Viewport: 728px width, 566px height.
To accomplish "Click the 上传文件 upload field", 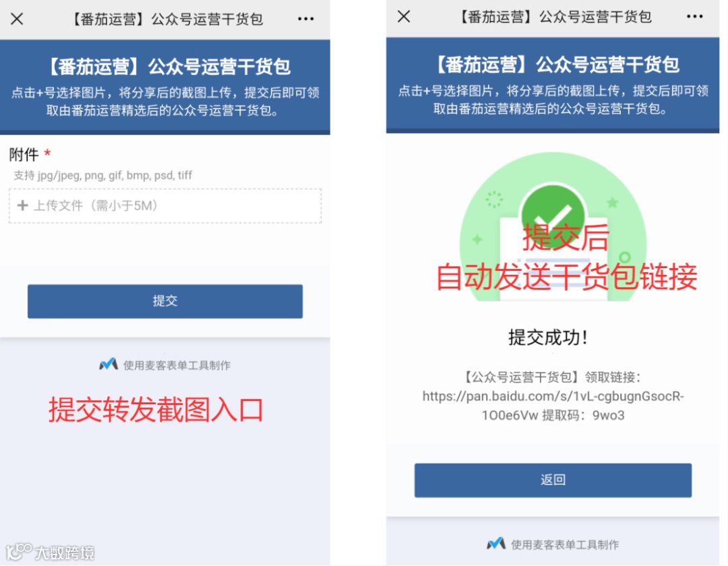I will pos(165,206).
